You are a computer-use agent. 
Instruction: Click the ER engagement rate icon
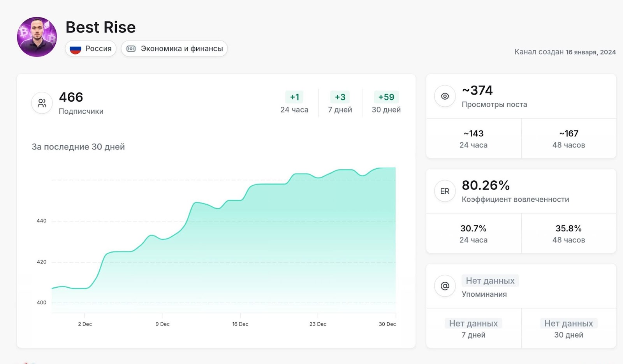click(445, 191)
